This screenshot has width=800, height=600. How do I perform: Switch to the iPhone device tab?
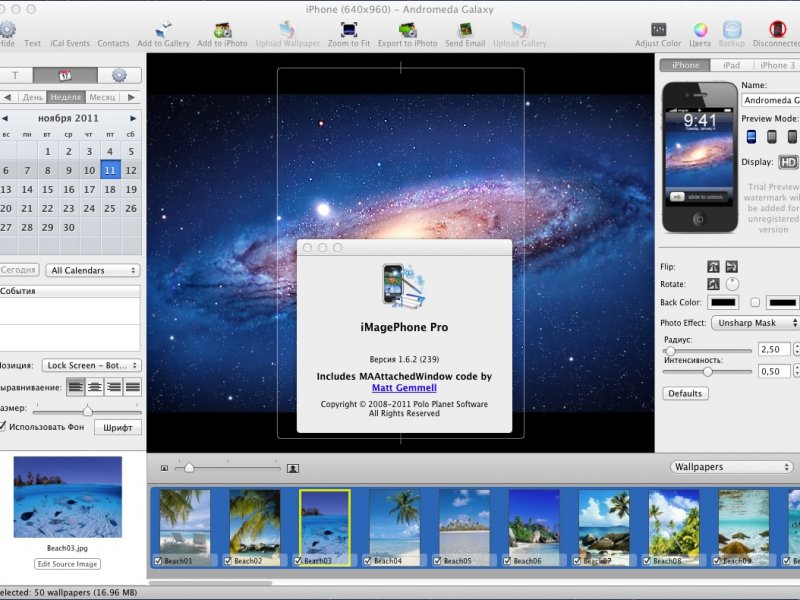(x=685, y=65)
